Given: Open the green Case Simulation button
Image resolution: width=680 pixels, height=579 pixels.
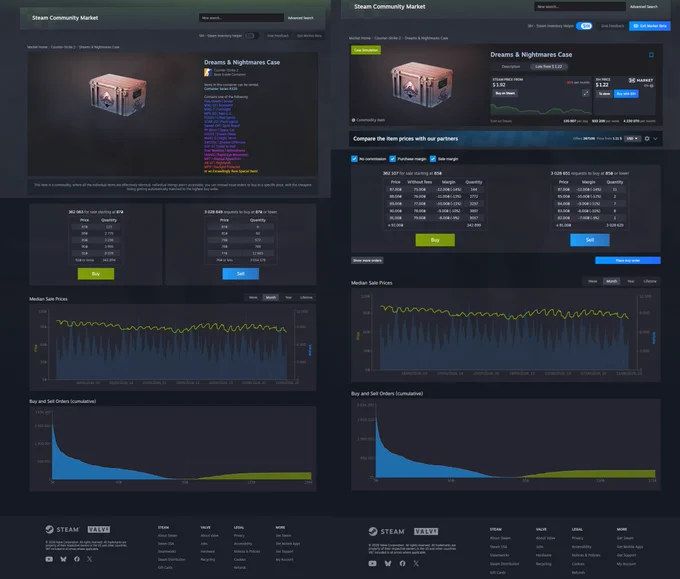Looking at the screenshot, I should [366, 50].
